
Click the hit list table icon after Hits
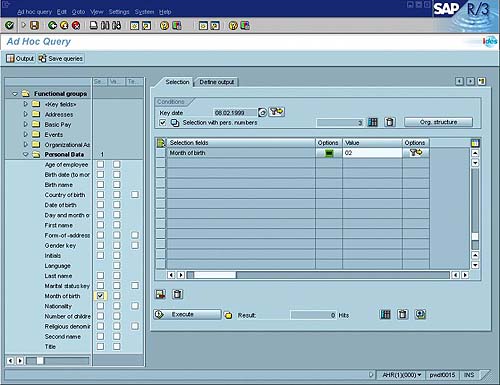click(385, 314)
